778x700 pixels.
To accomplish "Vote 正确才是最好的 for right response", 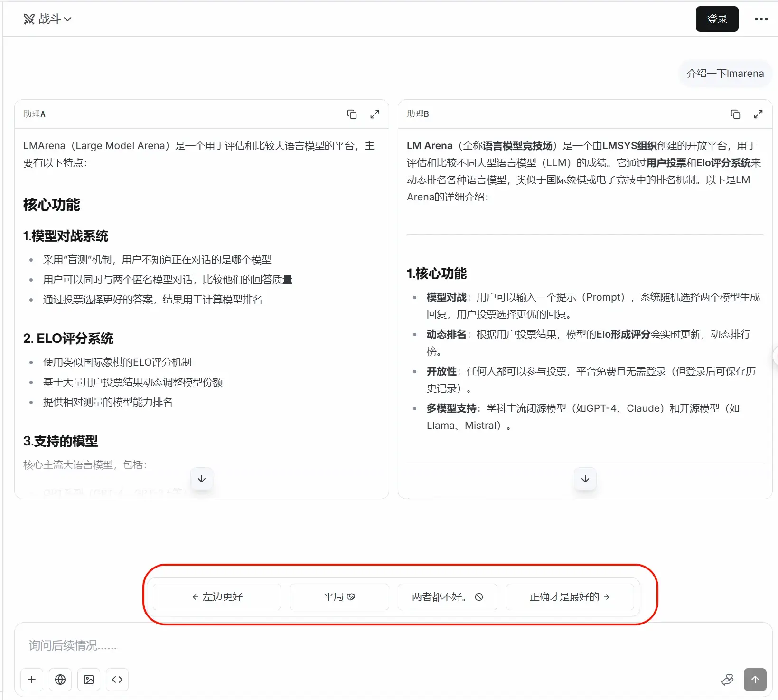I will point(570,597).
